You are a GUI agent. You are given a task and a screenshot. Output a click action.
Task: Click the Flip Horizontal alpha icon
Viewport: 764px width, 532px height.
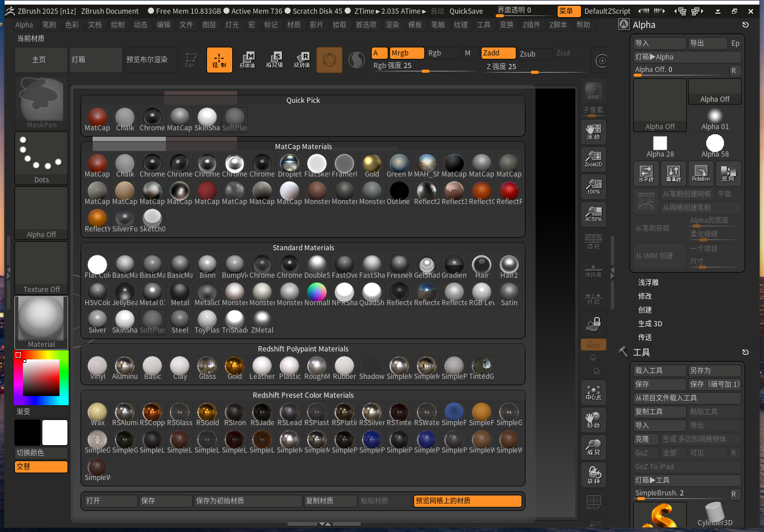[x=646, y=174]
